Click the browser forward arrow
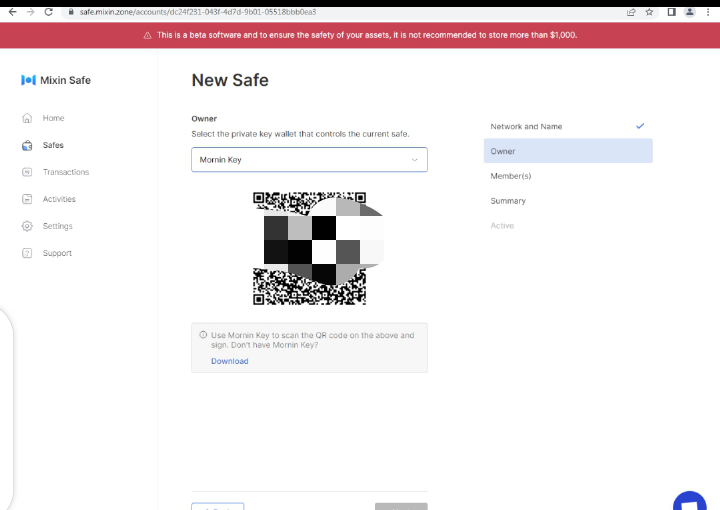 coord(30,12)
